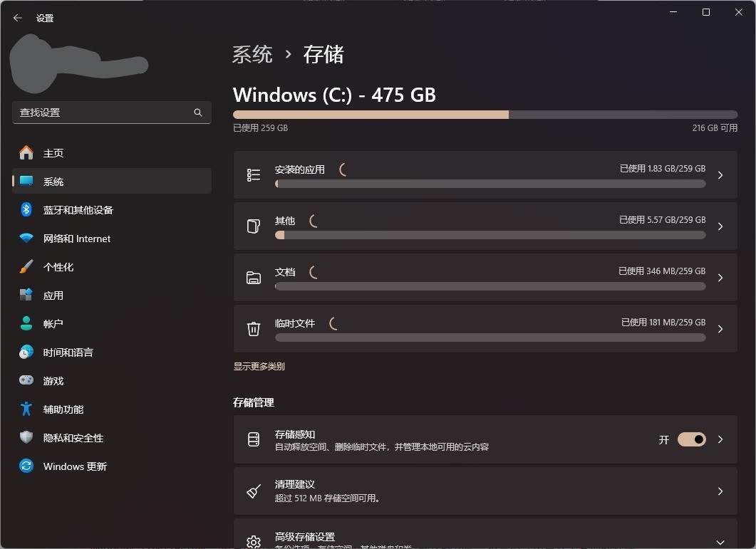Click the 系统 breadcrumb link
Image resolution: width=756 pixels, height=549 pixels.
click(x=252, y=55)
